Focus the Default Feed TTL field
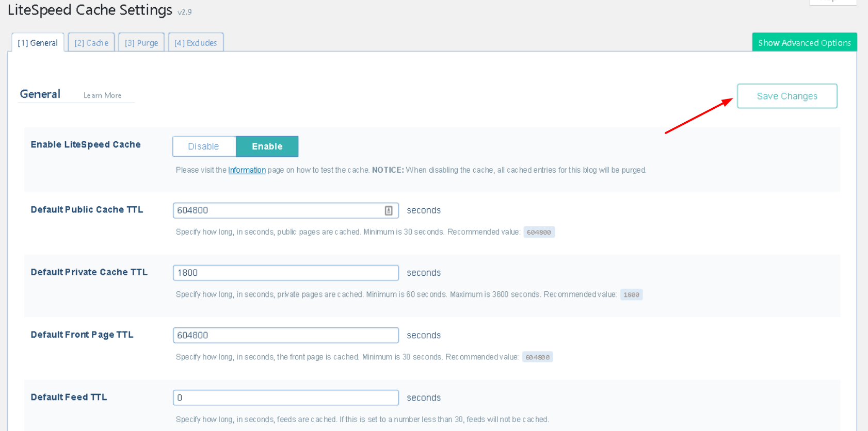This screenshot has width=868, height=431. click(285, 397)
